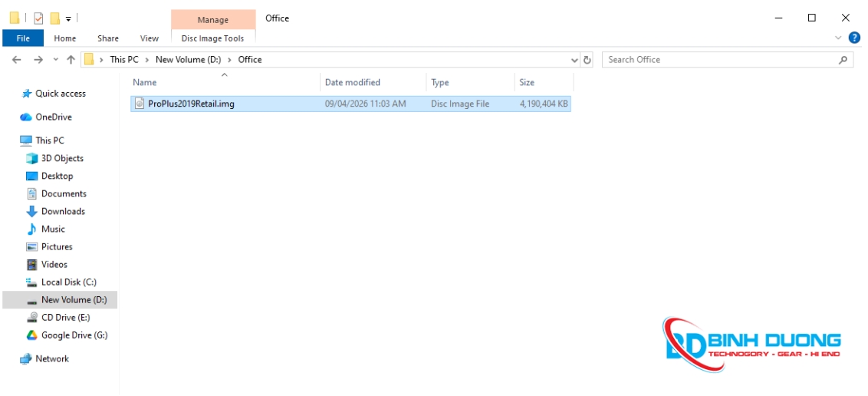The width and height of the screenshot is (868, 396).
Task: Click the 4,190,404 KB size cell
Action: point(544,104)
